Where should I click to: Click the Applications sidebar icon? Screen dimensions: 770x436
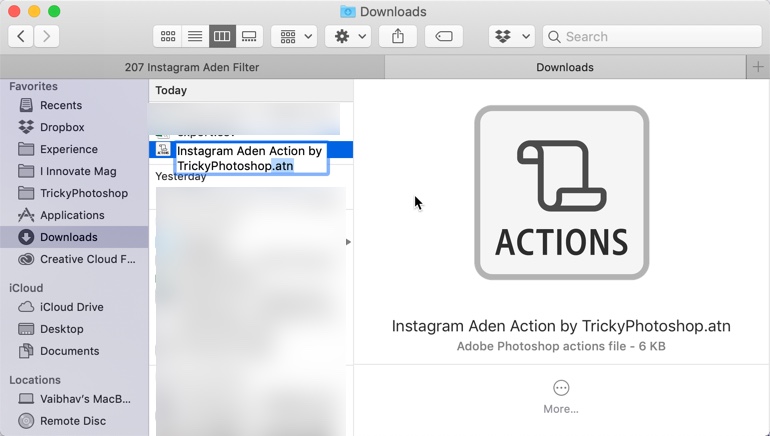click(26, 215)
